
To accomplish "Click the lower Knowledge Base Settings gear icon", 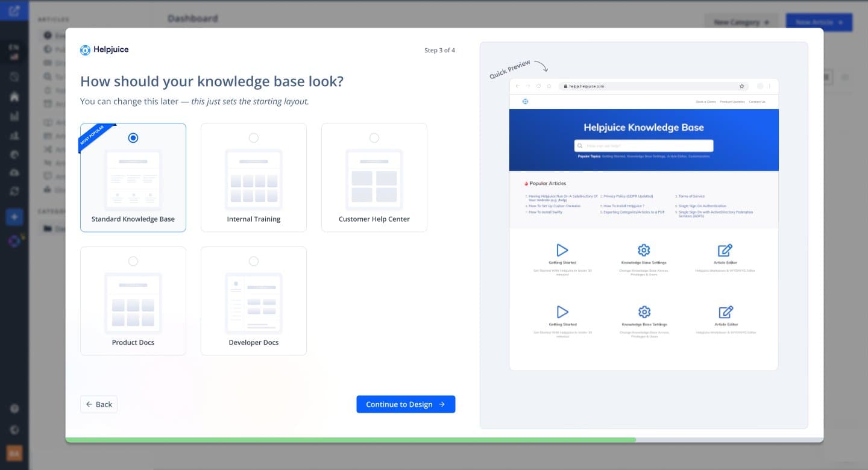I will click(644, 312).
